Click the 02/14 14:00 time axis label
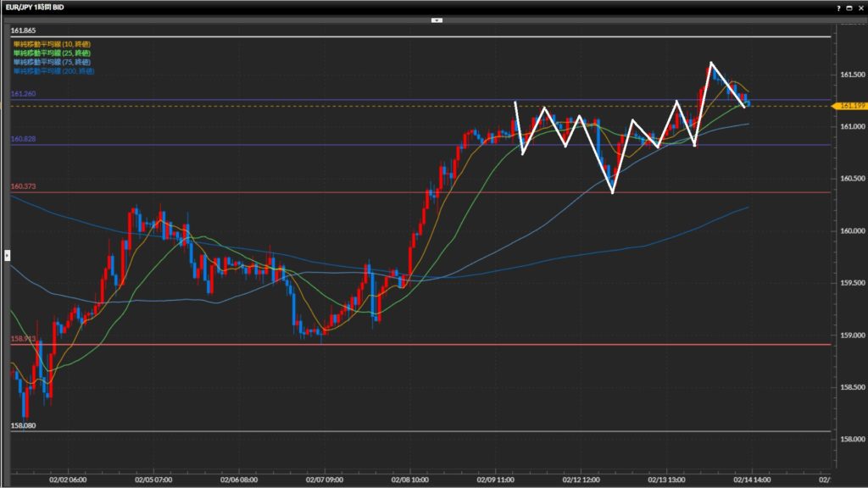Screen dimensions: 868x488 click(x=751, y=478)
